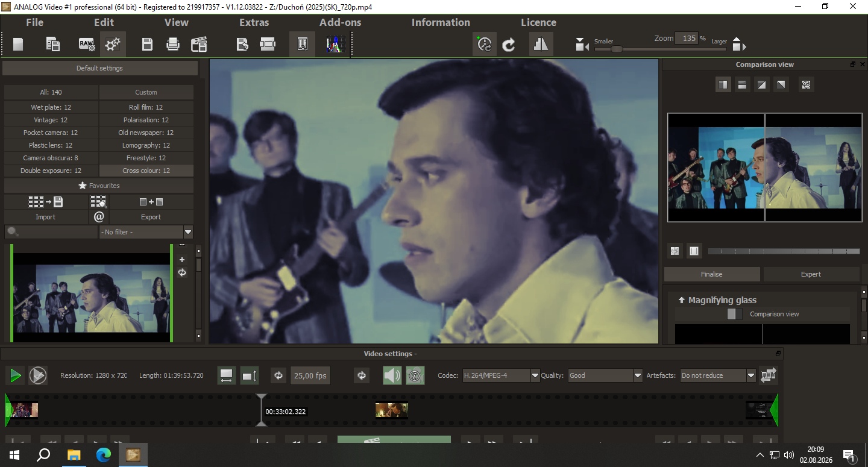Open the File menu
868x467 pixels.
35,22
